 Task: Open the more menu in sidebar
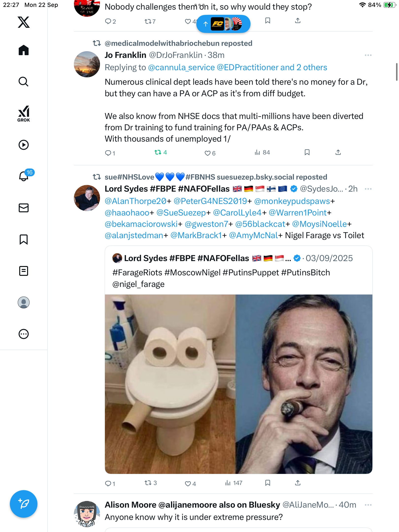24,334
